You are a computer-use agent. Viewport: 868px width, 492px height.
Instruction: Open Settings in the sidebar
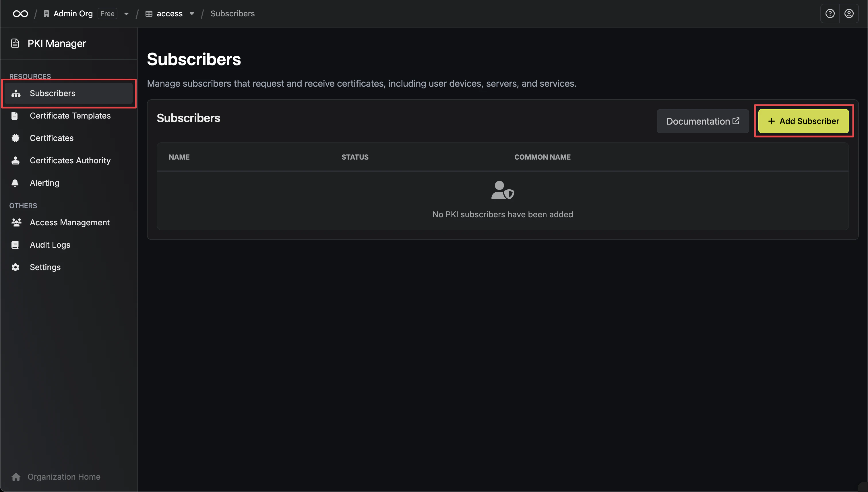(69, 267)
